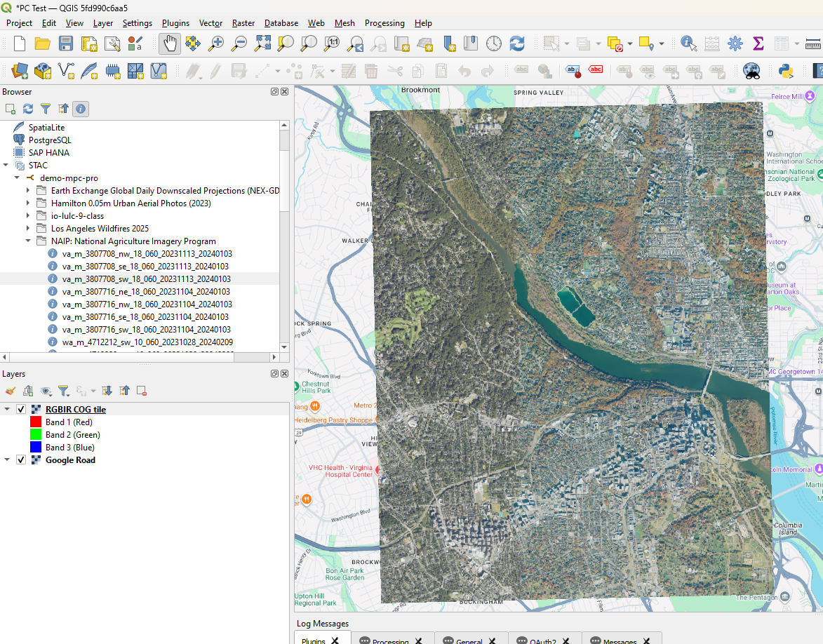
Task: Open the Raster menu
Action: (x=243, y=23)
